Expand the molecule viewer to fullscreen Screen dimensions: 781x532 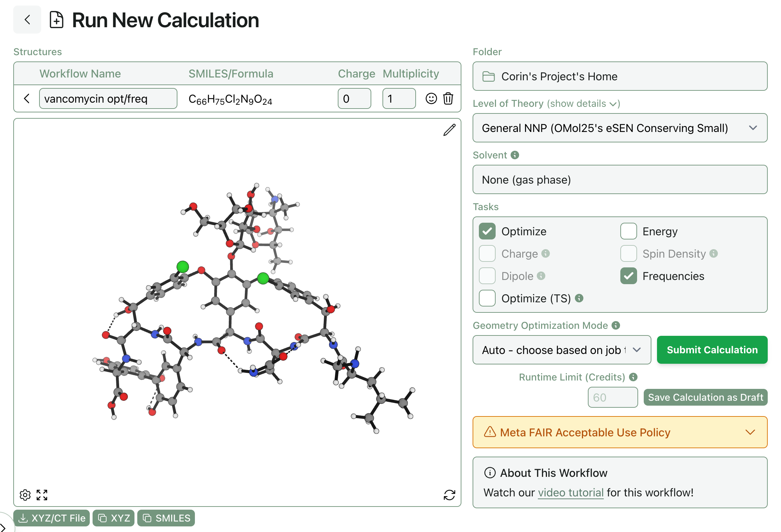(42, 495)
